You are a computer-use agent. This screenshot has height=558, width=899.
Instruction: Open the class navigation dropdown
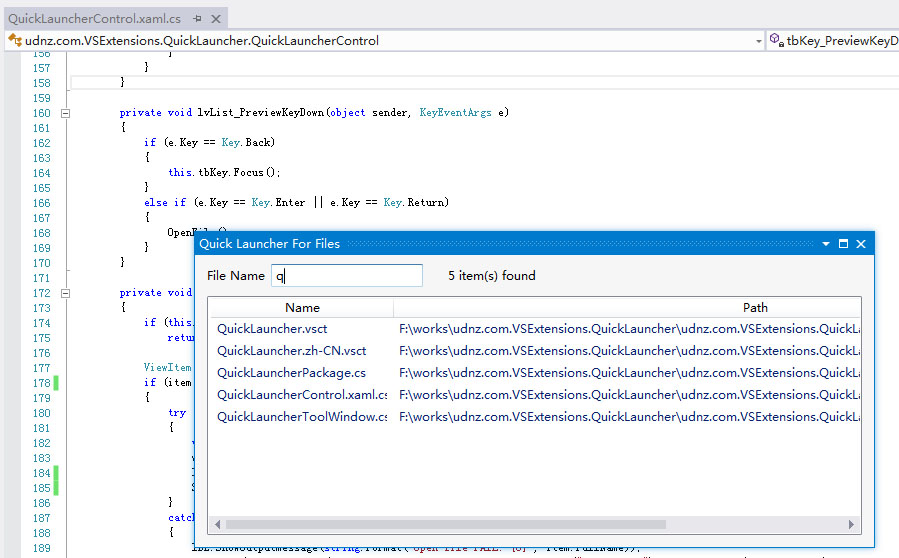coord(759,41)
